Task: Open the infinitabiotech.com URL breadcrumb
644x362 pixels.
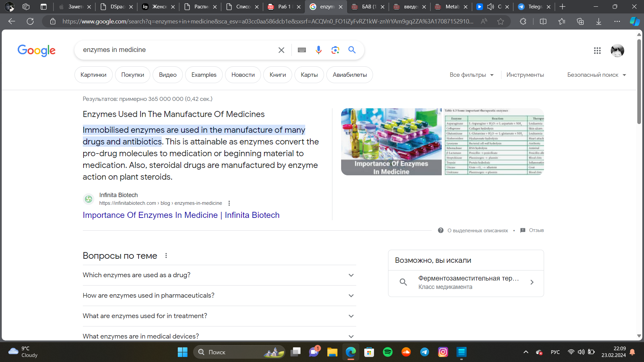Action: (x=161, y=203)
